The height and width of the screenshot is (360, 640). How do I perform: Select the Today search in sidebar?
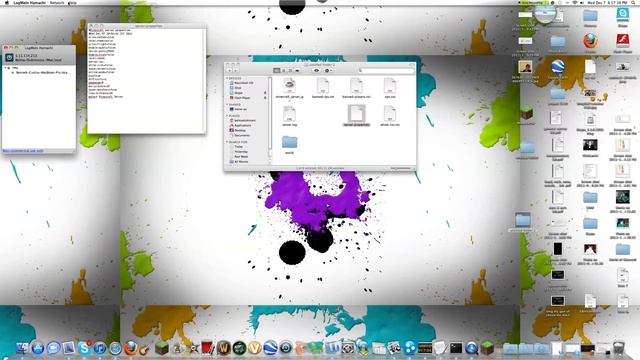(236, 147)
